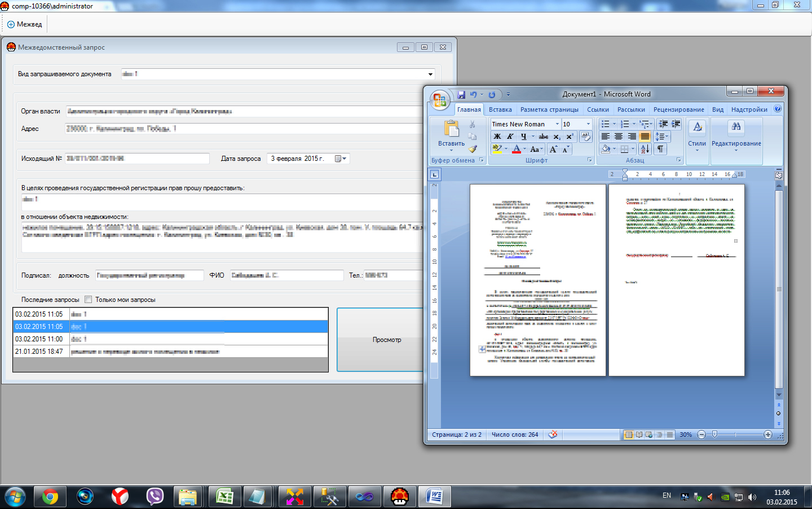
Task: Increase font size with Grow Font
Action: [553, 149]
